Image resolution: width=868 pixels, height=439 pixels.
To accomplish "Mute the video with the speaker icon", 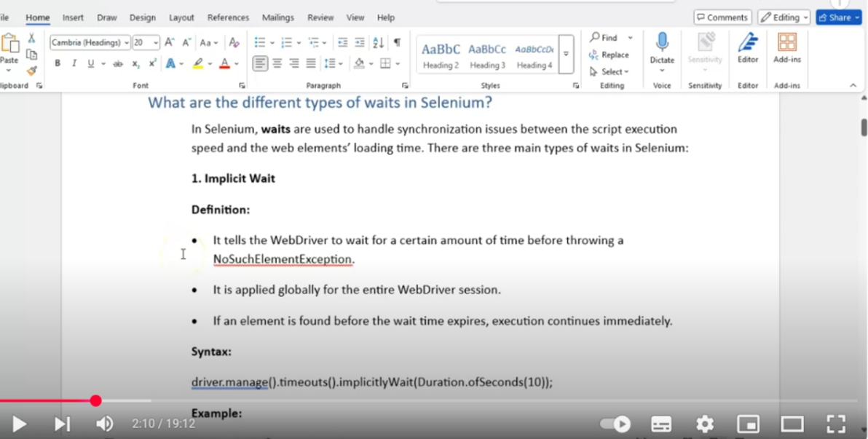I will [104, 424].
